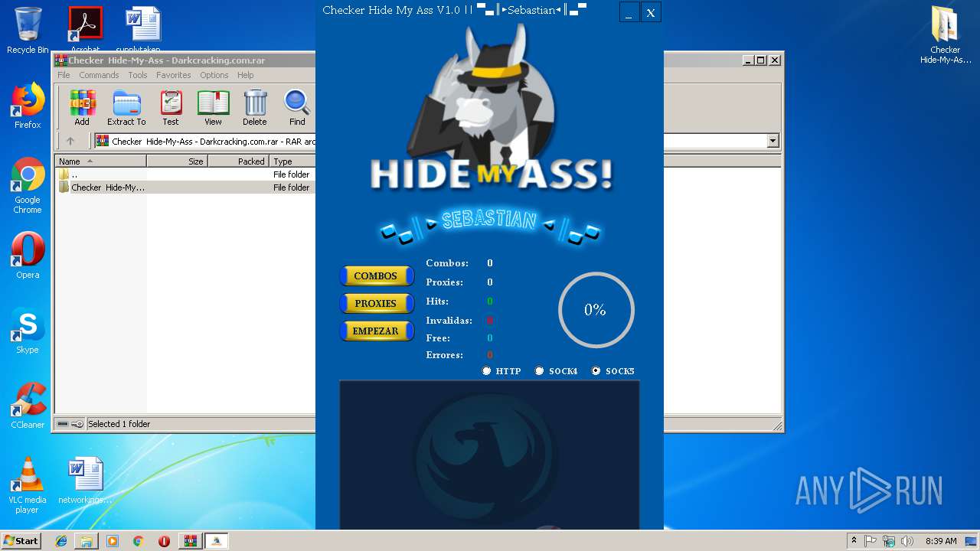The height and width of the screenshot is (551, 980).
Task: Select the Firefox desktop shortcut
Action: (28, 106)
